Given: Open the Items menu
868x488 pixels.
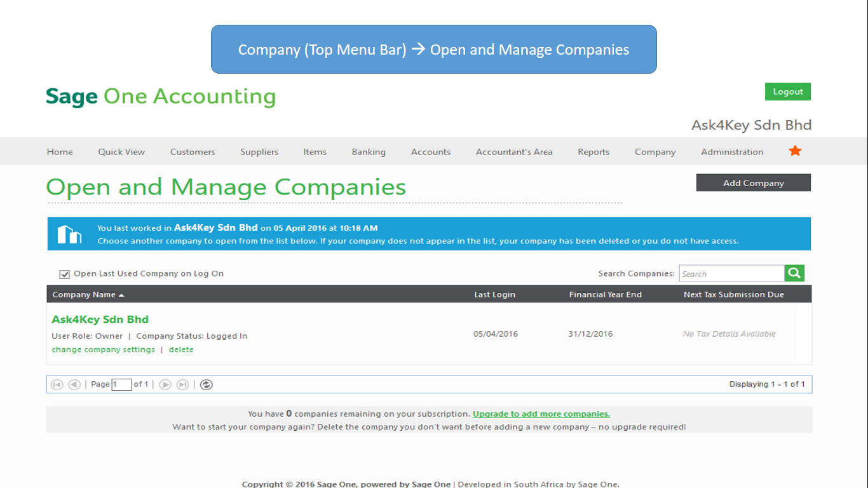Looking at the screenshot, I should 315,152.
